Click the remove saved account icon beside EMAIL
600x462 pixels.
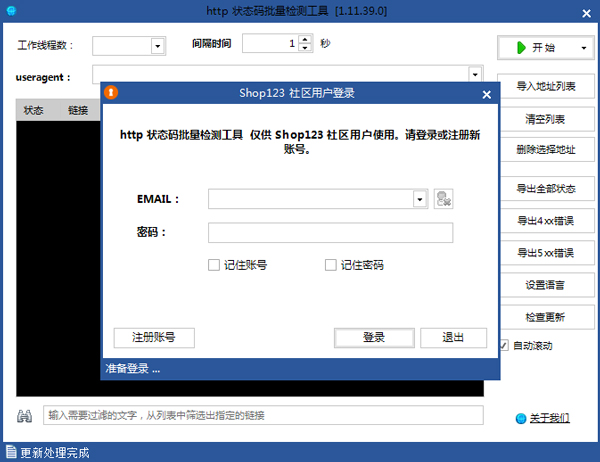pyautogui.click(x=444, y=199)
